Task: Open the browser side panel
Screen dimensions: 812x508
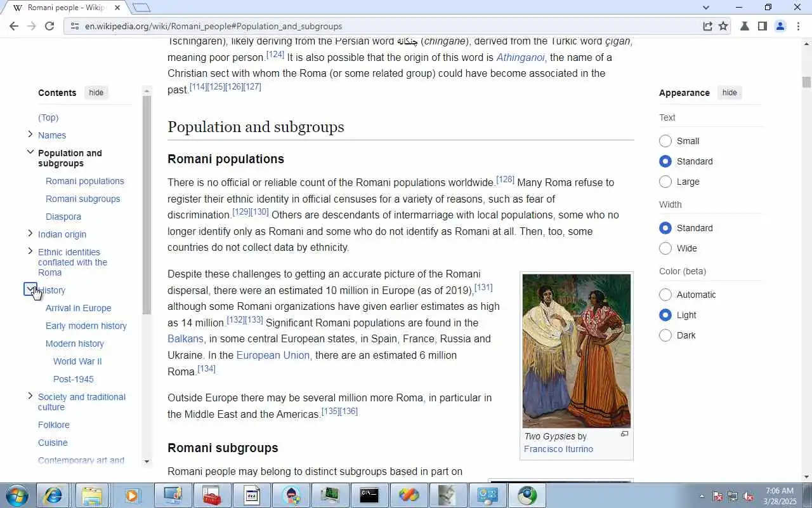Action: [763, 26]
